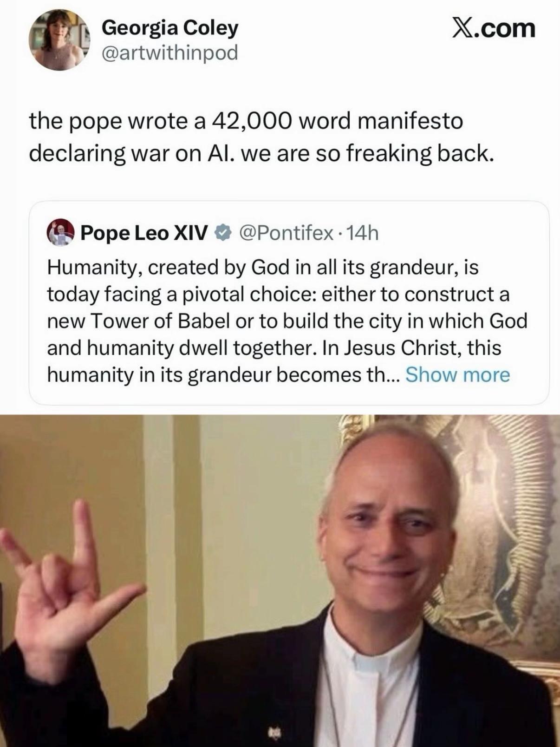Click the Pope Leo XIV display name
This screenshot has height=747, width=560.
coord(144,233)
